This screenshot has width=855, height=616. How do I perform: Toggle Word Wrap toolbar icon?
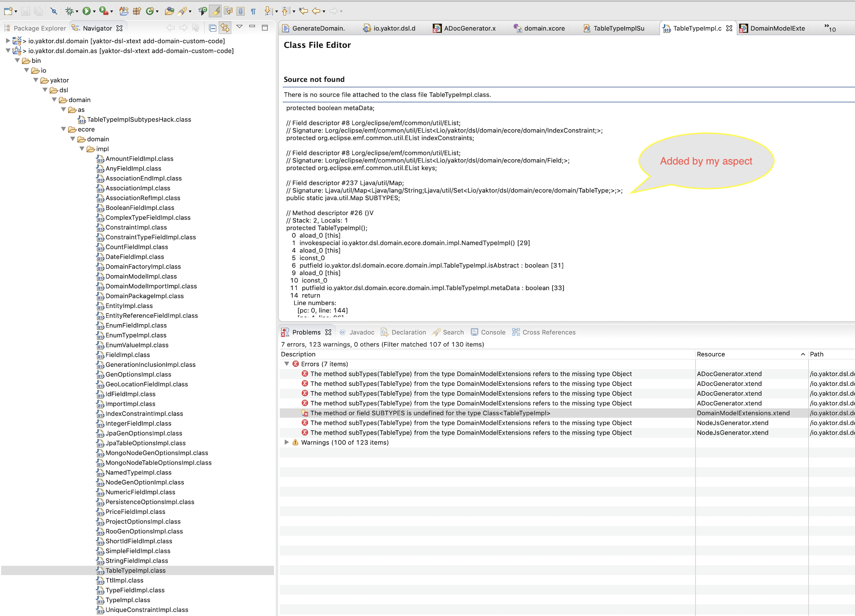click(x=228, y=11)
